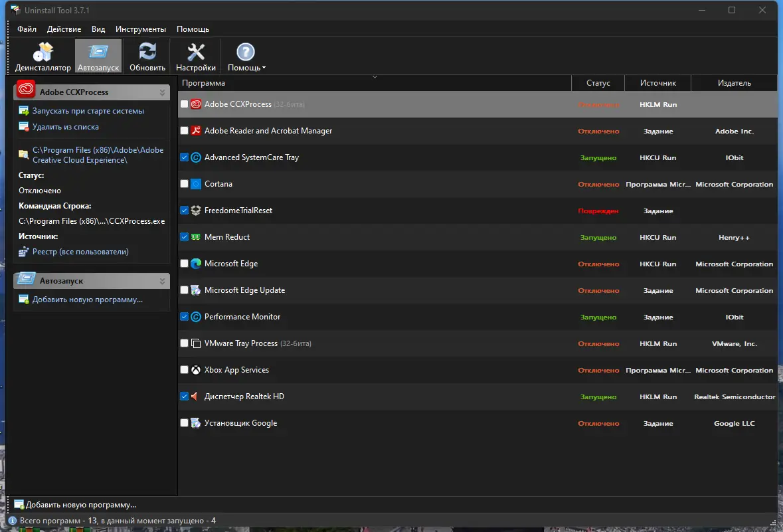Sort by the Статус column header
The height and width of the screenshot is (532, 783).
[x=598, y=83]
